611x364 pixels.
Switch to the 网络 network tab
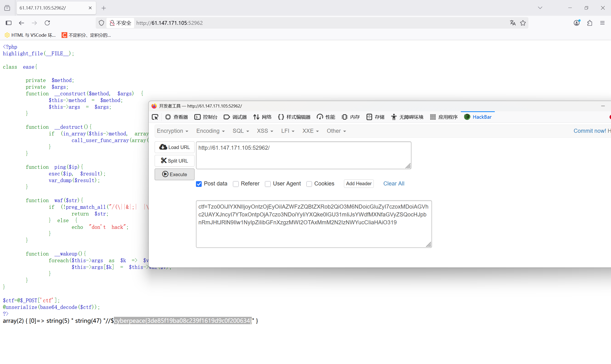[262, 117]
